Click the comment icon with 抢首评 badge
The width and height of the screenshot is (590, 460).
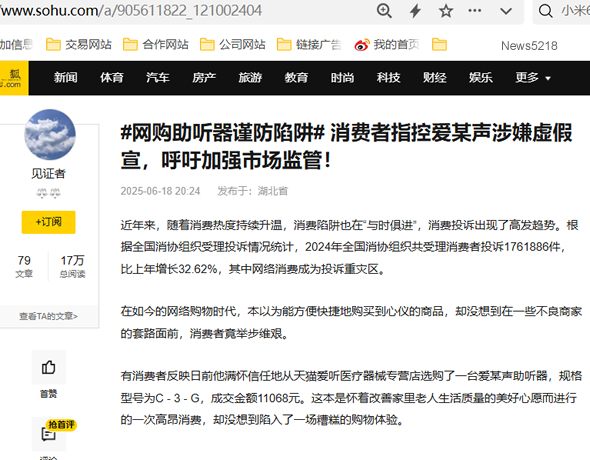49,434
